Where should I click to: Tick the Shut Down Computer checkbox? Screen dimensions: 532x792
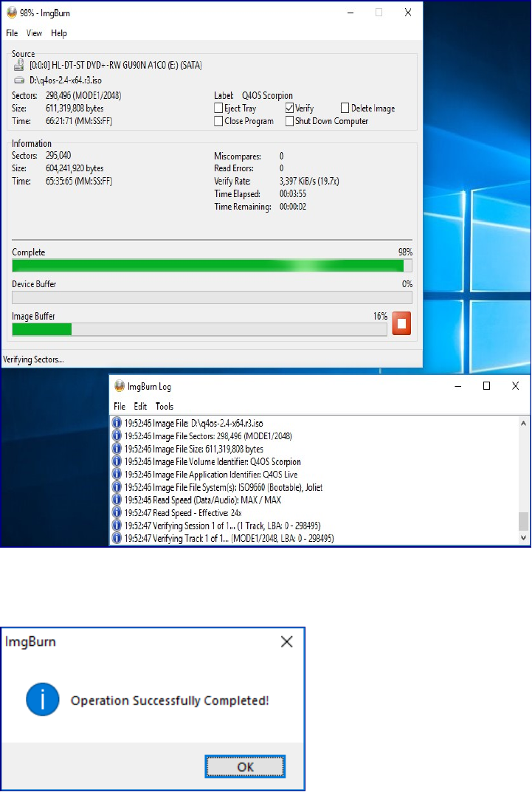pos(290,121)
